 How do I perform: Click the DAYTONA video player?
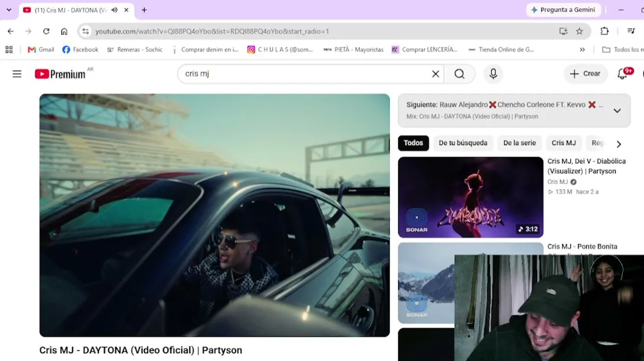coord(215,215)
